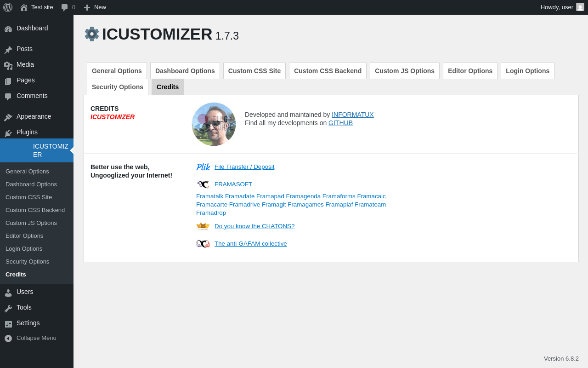
Task: Click Howdy, user account menu
Action: tap(562, 7)
